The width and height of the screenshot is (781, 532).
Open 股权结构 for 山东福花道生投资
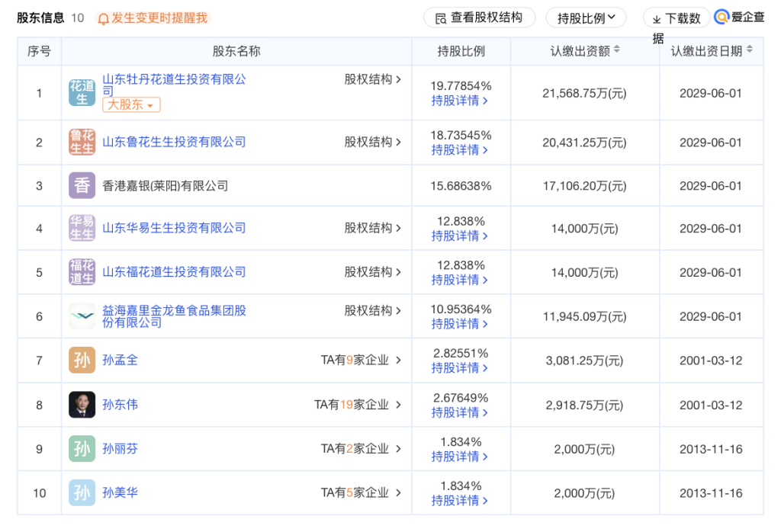point(372,272)
